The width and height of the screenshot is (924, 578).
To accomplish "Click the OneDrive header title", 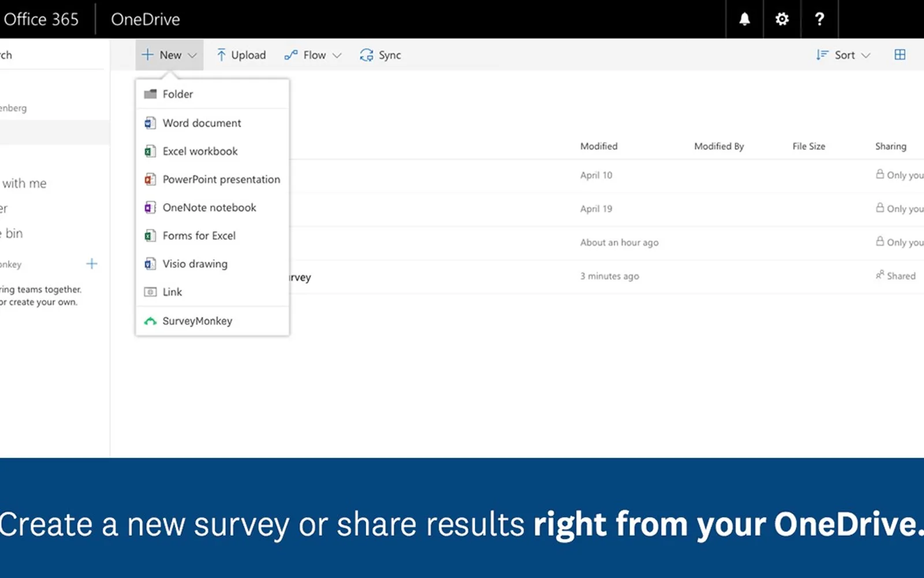I will click(146, 19).
